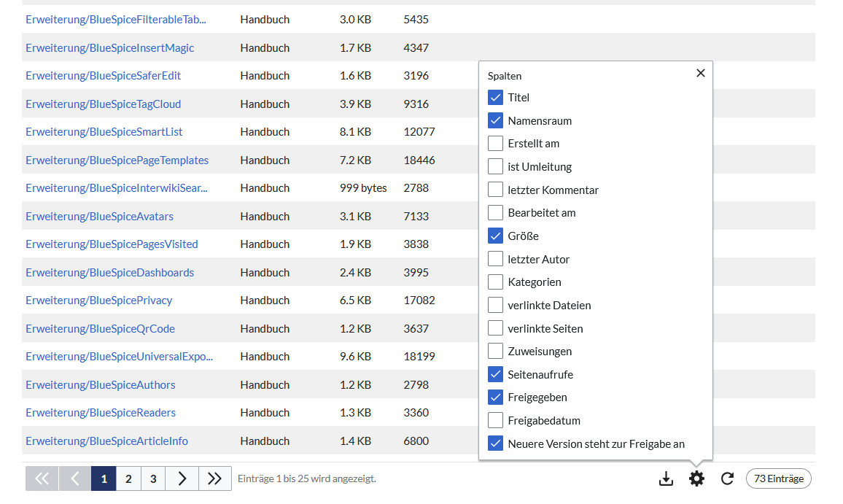
Task: Go to page 2
Action: [128, 479]
